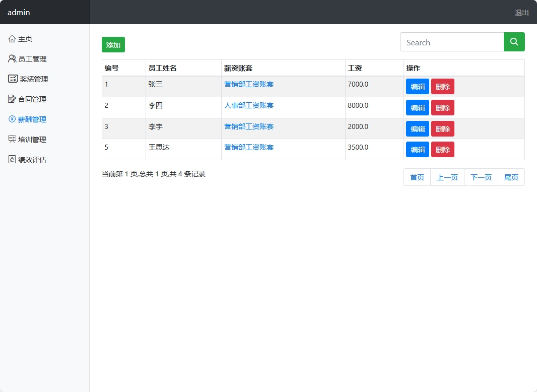Viewport: 537px width, 392px height.
Task: Select the 薪酬管理 clock icon
Action: [x=12, y=119]
